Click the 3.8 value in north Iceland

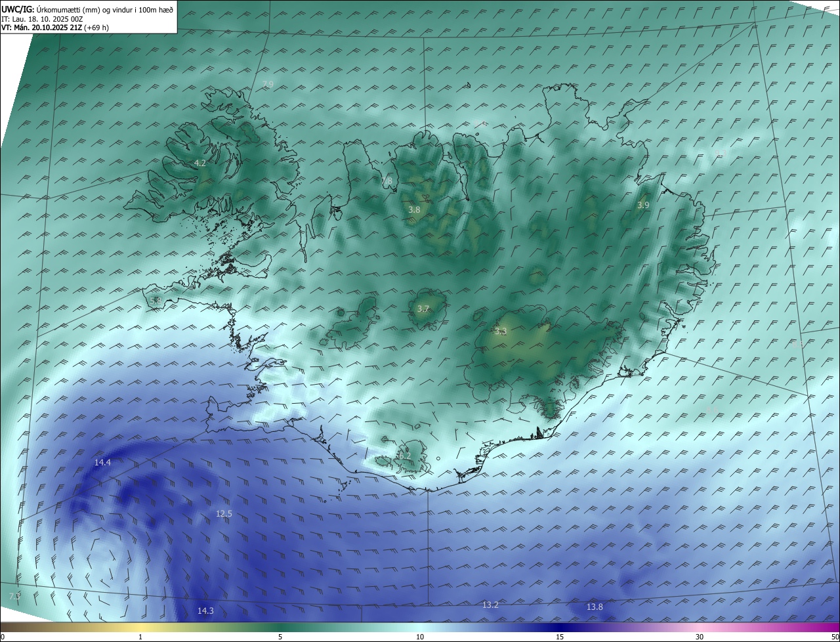(x=414, y=210)
